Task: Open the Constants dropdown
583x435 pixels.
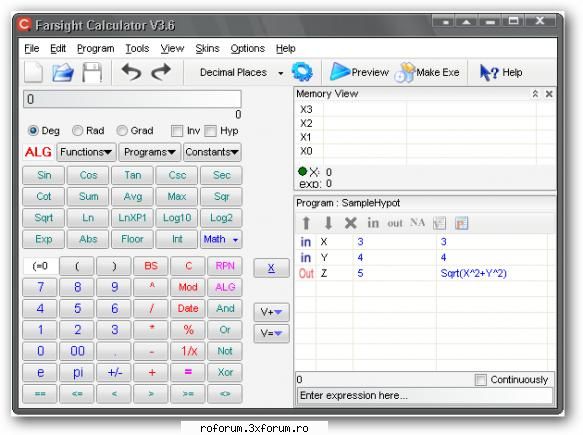Action: click(x=212, y=152)
